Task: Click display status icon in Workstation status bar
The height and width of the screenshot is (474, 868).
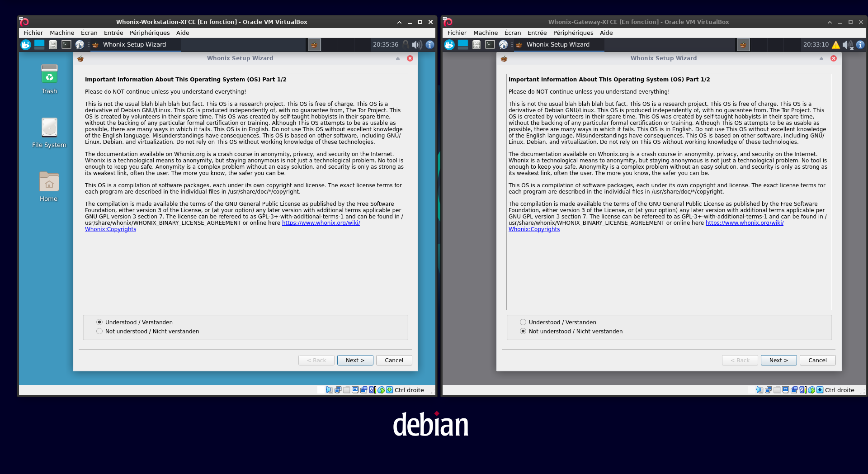Action: tap(355, 390)
